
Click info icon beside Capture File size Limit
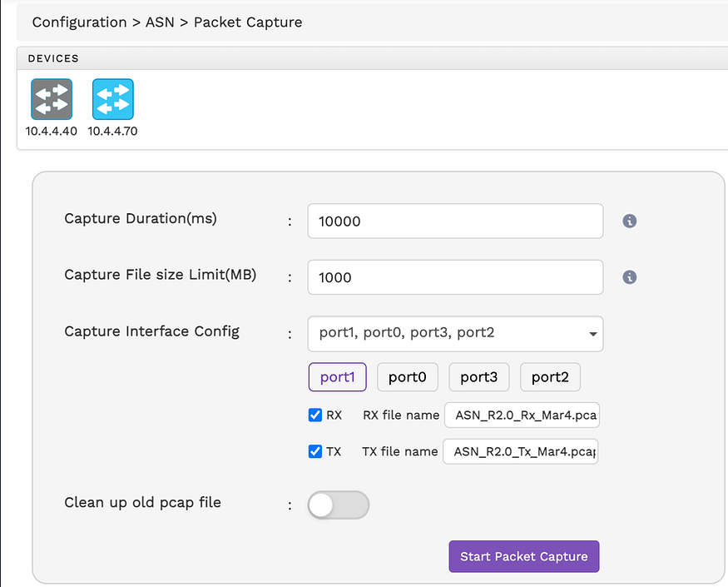pos(630,277)
